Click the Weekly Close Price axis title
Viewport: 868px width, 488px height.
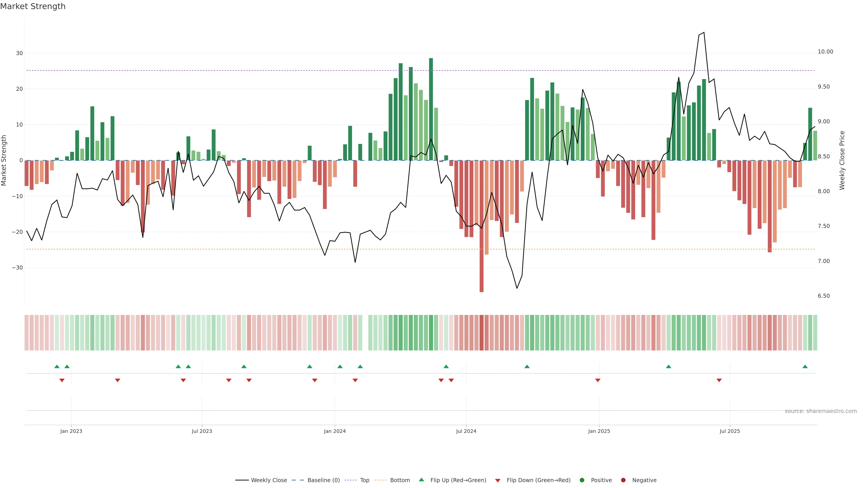[842, 160]
